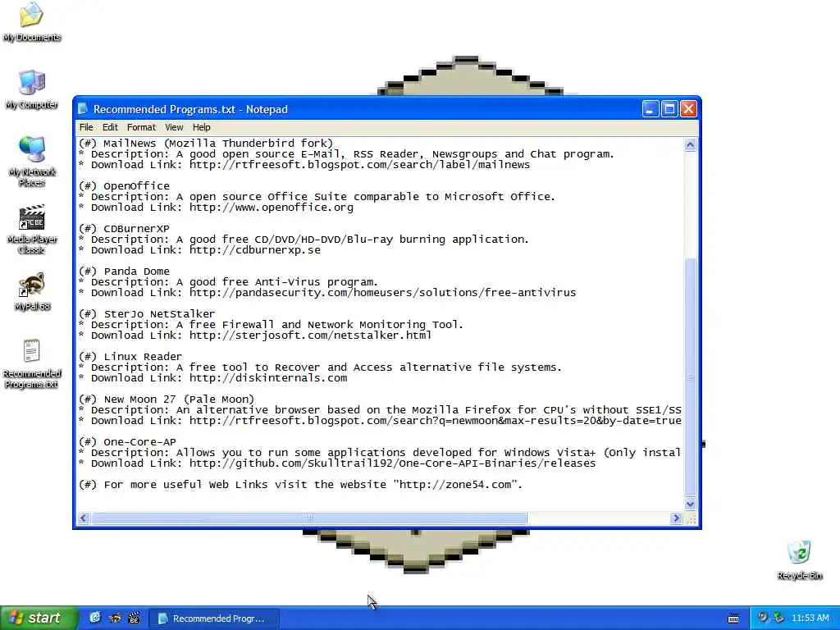Screen dimensions: 840x630
Task: Click Recommended Progr... taskbar button
Action: pos(214,619)
